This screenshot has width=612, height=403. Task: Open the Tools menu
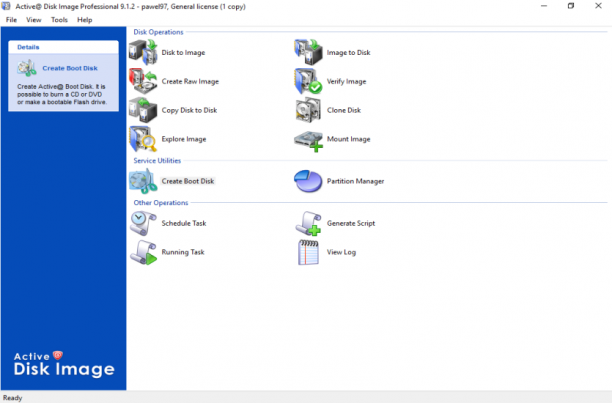59,20
